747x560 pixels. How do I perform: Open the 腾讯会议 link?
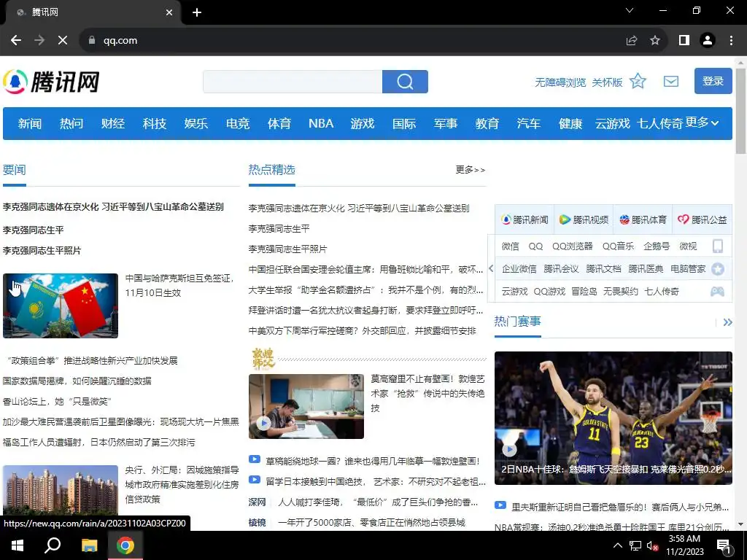(561, 269)
